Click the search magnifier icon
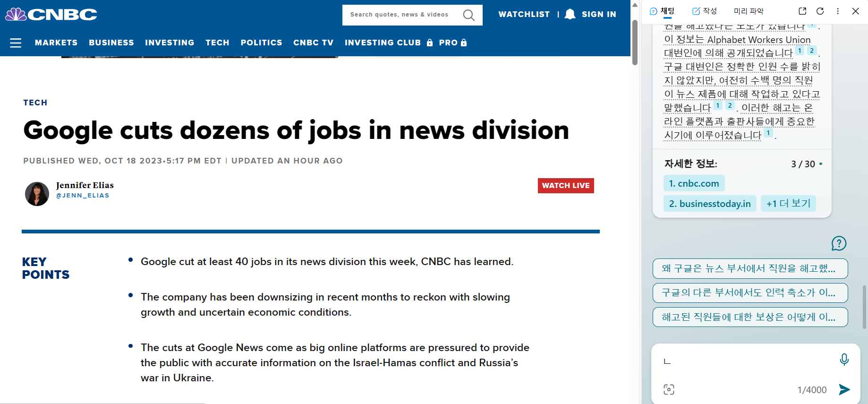The height and width of the screenshot is (404, 868). [x=468, y=15]
